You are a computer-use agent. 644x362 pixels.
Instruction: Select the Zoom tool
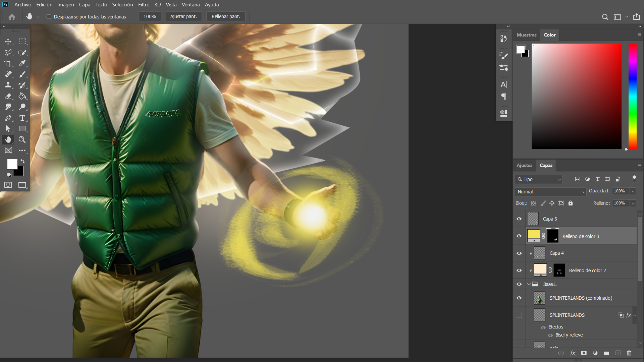coord(22,139)
